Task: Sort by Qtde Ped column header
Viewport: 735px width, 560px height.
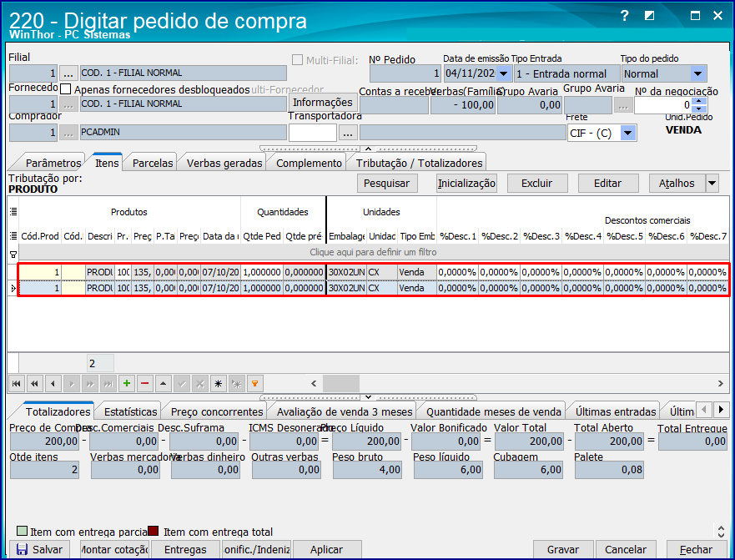Action: click(x=262, y=236)
